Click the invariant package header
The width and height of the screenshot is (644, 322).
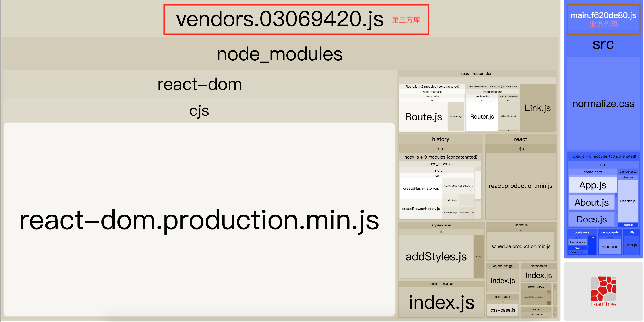(x=536, y=309)
